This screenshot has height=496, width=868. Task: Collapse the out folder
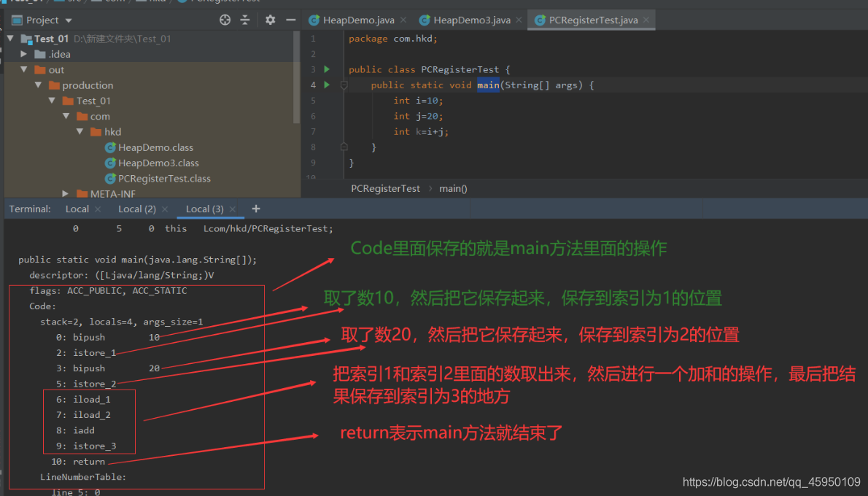pos(24,69)
